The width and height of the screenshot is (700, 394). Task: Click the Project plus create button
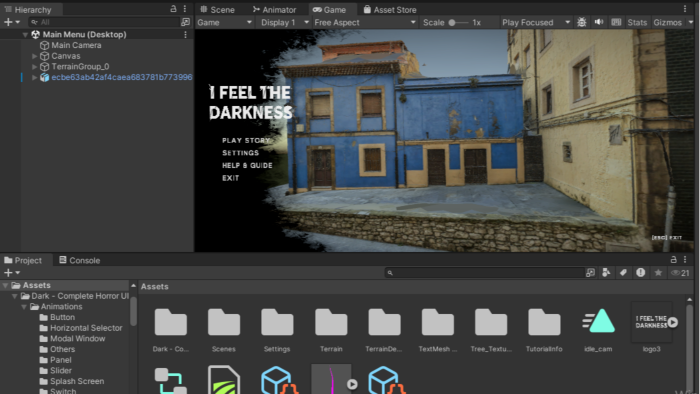8,272
